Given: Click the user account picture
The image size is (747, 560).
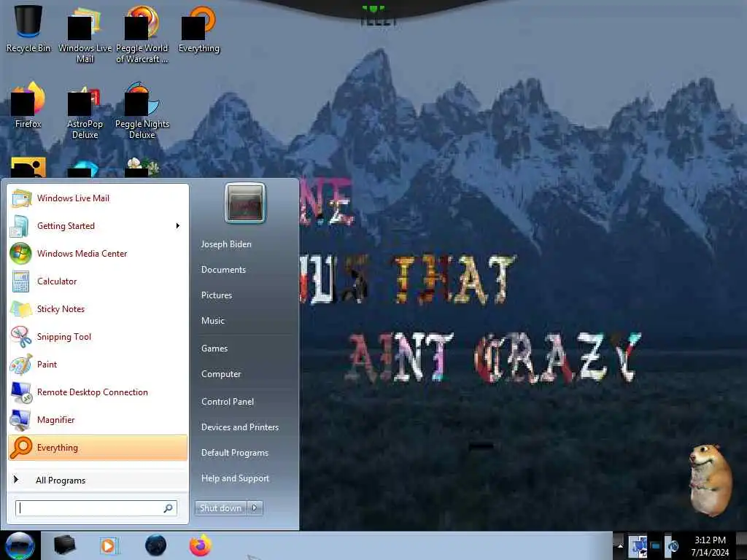Looking at the screenshot, I should (x=245, y=203).
